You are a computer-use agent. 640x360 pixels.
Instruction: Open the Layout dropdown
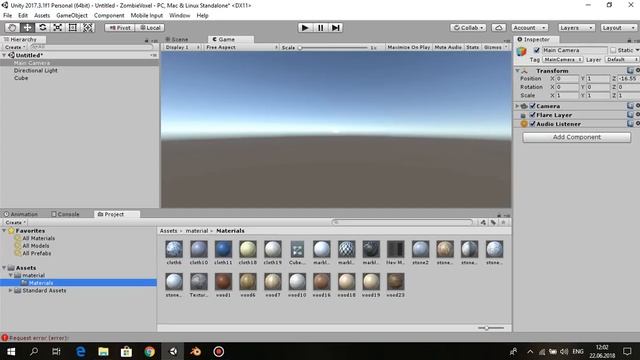point(618,27)
